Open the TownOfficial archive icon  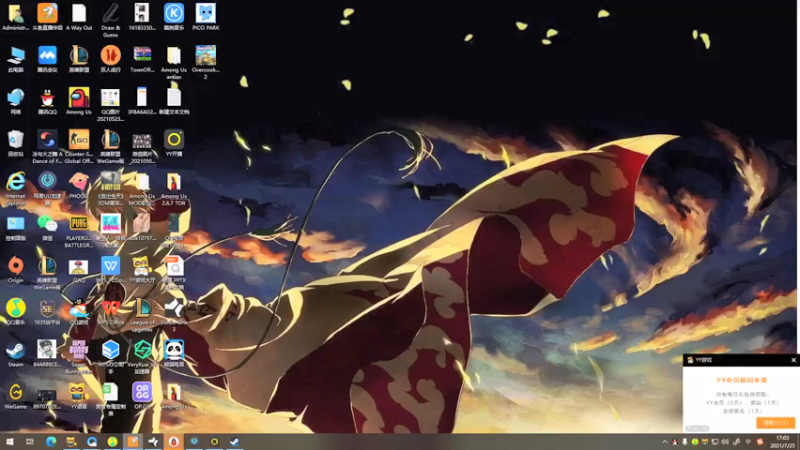tap(142, 59)
